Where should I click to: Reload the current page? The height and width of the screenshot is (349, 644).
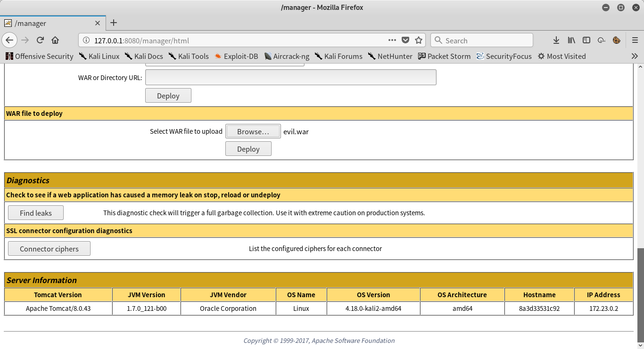tap(40, 41)
